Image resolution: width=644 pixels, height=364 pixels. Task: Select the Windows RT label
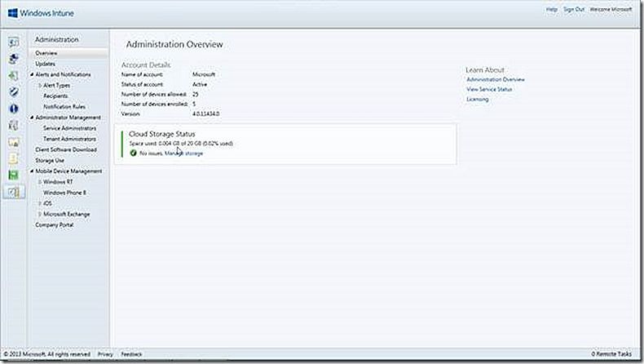pos(58,182)
